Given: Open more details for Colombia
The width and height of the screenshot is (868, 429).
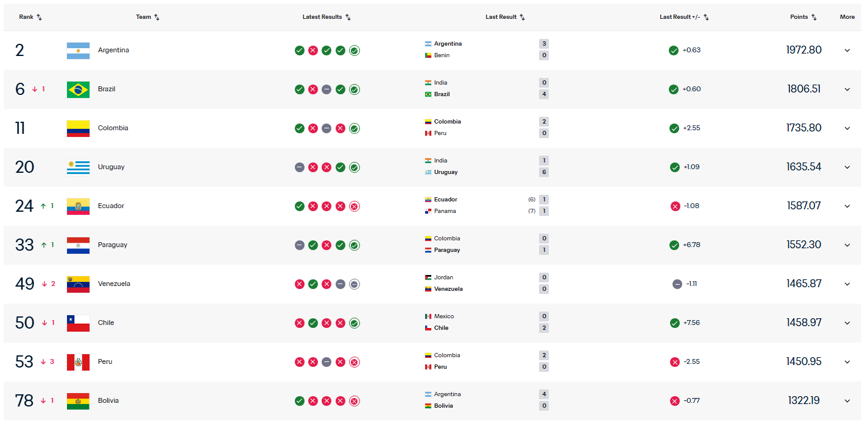Looking at the screenshot, I should [x=847, y=128].
